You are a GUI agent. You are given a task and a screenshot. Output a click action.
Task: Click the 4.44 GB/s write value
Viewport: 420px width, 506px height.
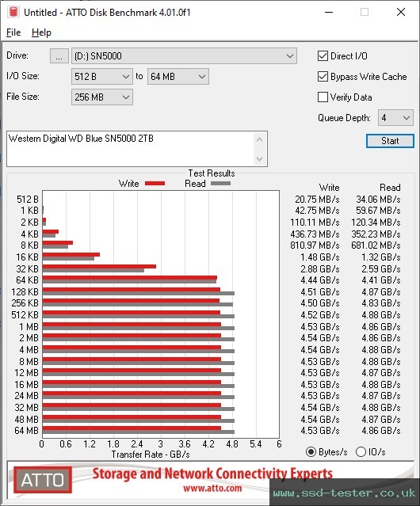[x=320, y=280]
